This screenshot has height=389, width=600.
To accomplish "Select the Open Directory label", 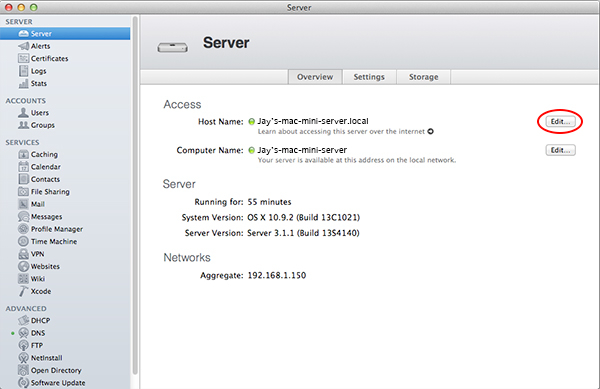I will [x=56, y=370].
